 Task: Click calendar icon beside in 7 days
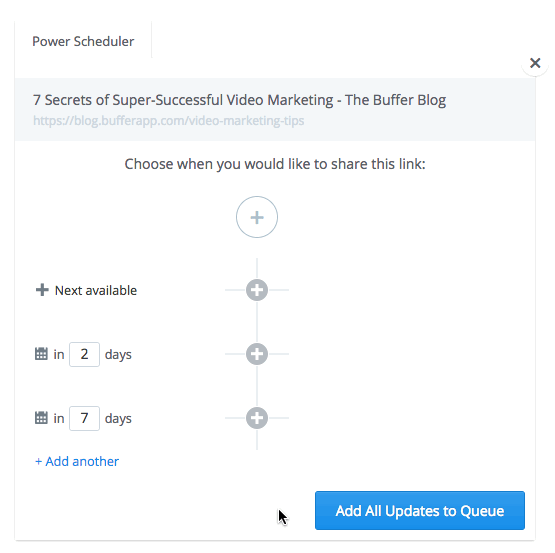click(x=41, y=418)
